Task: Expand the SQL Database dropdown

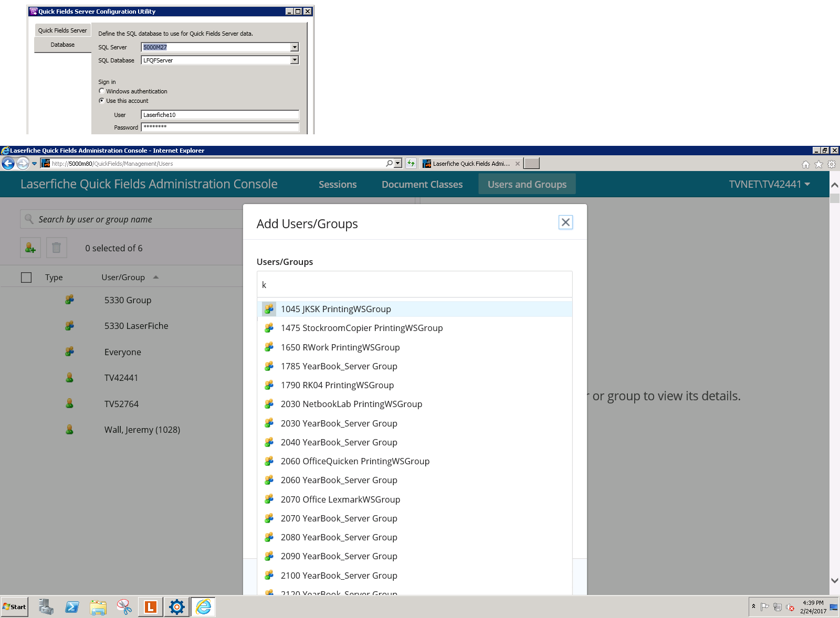Action: (x=295, y=60)
